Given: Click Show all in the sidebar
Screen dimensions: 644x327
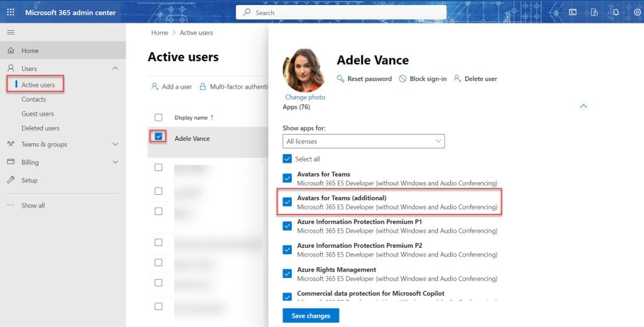Looking at the screenshot, I should point(33,206).
